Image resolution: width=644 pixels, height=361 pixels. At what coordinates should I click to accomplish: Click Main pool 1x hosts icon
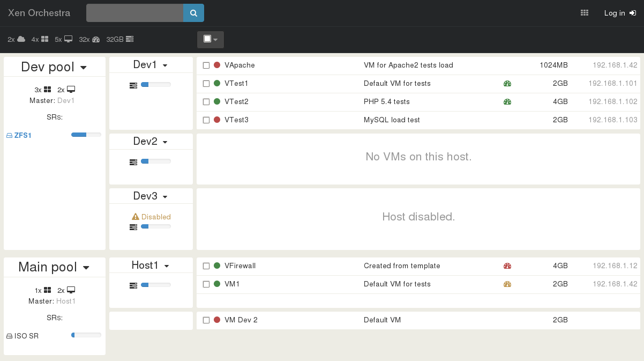pyautogui.click(x=47, y=290)
